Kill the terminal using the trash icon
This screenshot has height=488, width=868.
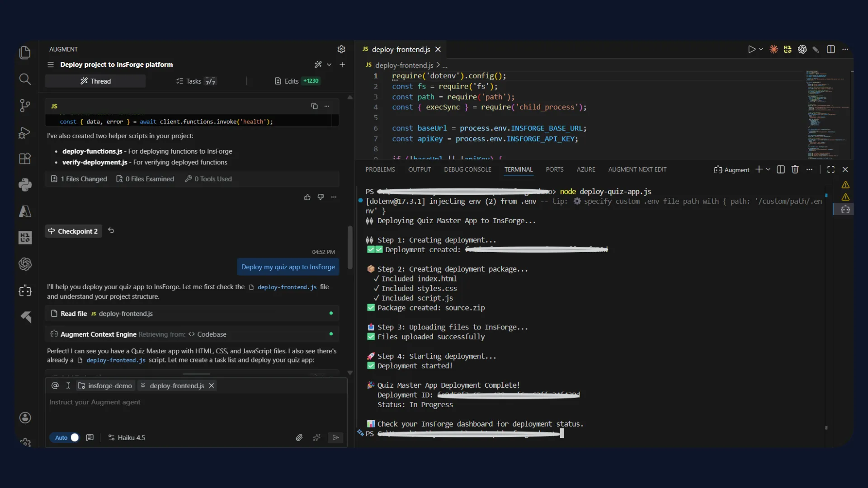tap(795, 169)
